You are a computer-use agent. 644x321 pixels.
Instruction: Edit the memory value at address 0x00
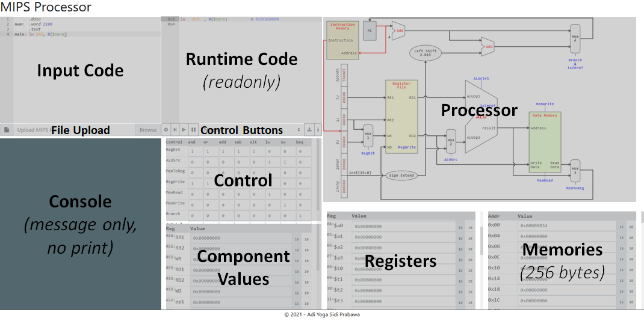click(x=567, y=226)
